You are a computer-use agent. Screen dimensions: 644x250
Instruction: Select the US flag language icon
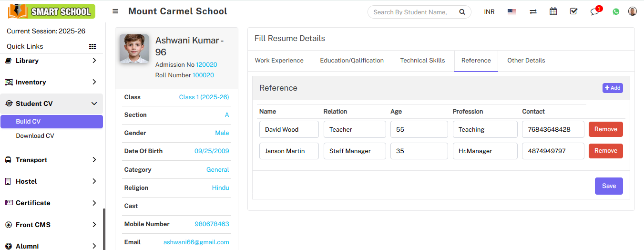(x=511, y=12)
